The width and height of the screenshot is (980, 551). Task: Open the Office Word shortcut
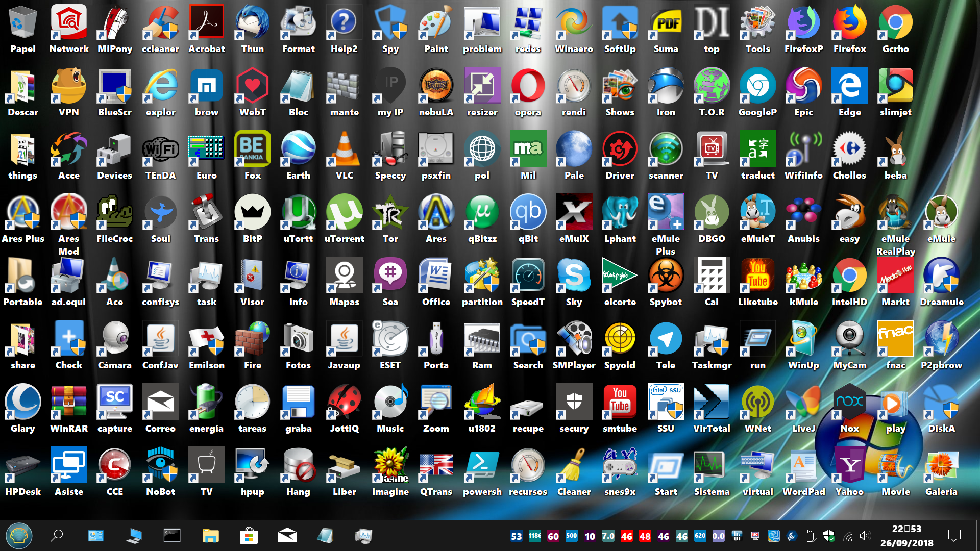coord(436,282)
